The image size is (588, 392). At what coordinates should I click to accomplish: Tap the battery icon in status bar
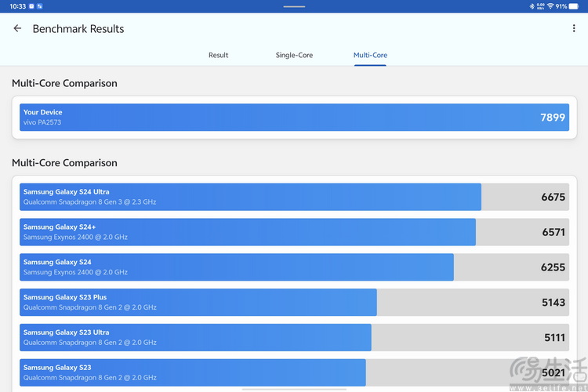click(x=574, y=6)
